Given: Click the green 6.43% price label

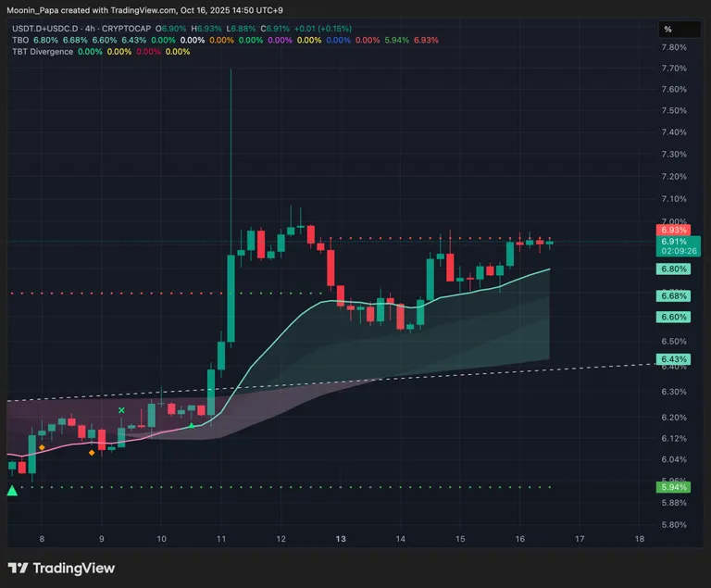Looking at the screenshot, I should click(x=673, y=359).
